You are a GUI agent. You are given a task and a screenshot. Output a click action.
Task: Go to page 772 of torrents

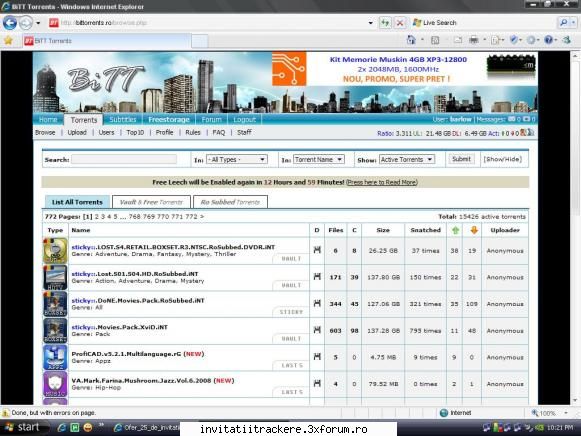[192, 217]
